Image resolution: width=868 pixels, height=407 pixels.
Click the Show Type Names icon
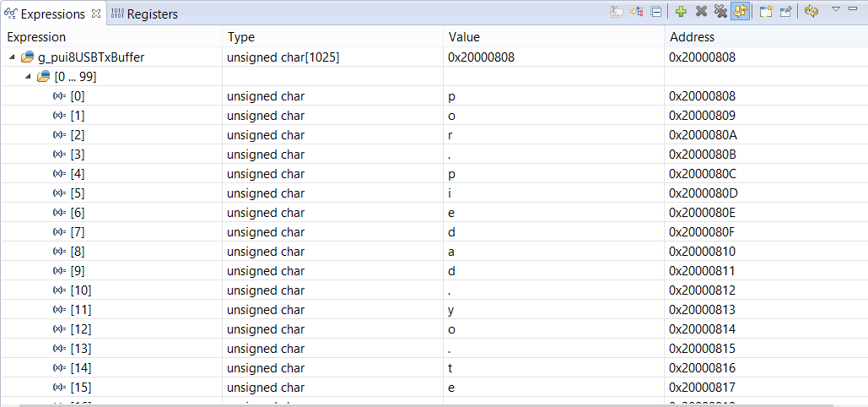[616, 12]
